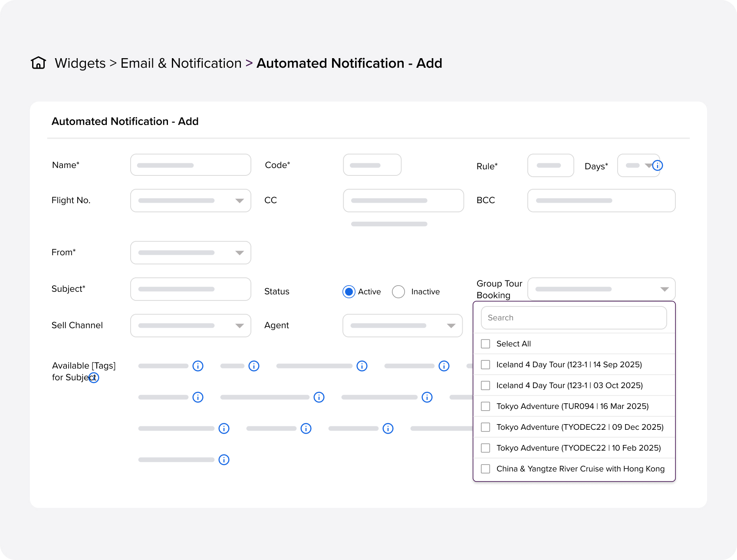Check Iceland 4 Day Tour 14 Sep 2025

(x=486, y=365)
